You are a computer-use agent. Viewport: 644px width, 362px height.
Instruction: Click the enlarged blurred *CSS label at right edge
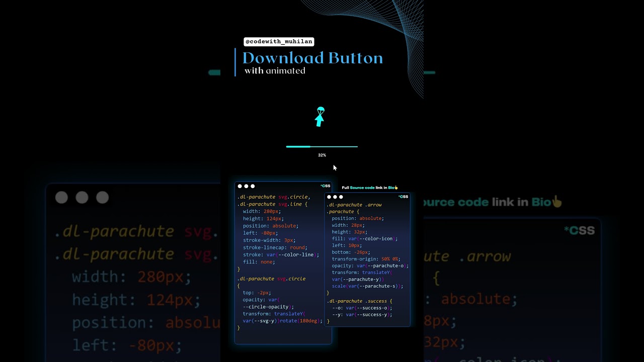click(x=580, y=230)
